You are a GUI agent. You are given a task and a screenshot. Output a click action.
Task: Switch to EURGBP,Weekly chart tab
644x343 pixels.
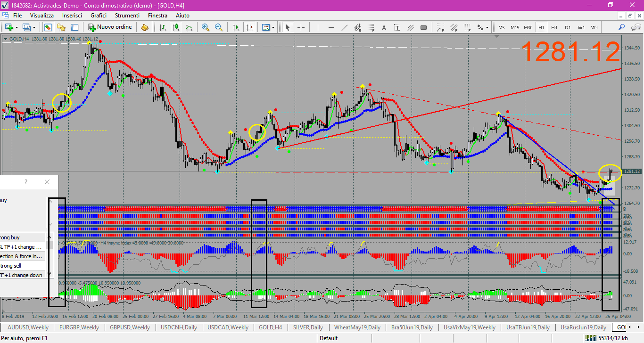click(79, 327)
